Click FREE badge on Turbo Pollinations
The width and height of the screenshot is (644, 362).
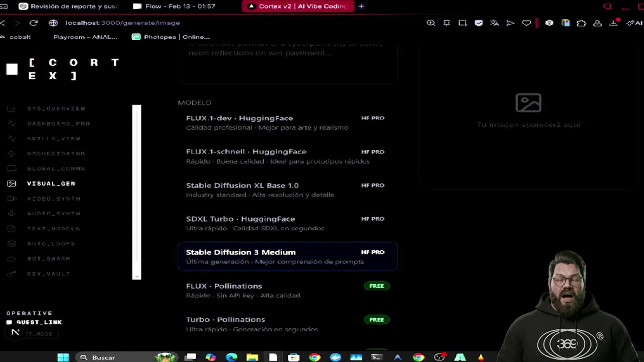(377, 320)
